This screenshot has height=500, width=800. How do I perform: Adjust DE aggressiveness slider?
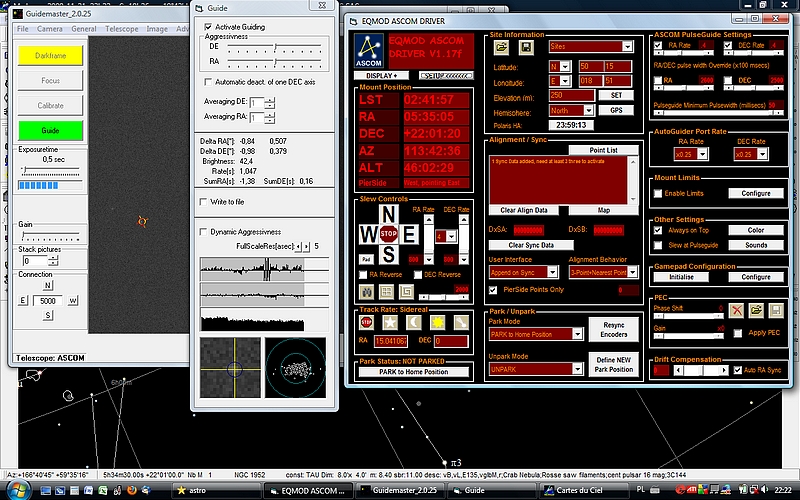(x=274, y=47)
